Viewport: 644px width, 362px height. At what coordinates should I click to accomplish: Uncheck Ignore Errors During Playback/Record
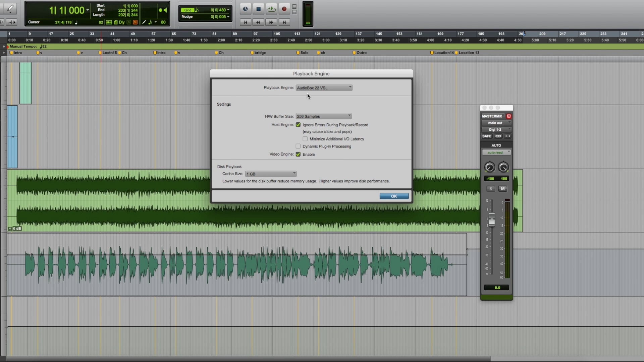pos(298,125)
